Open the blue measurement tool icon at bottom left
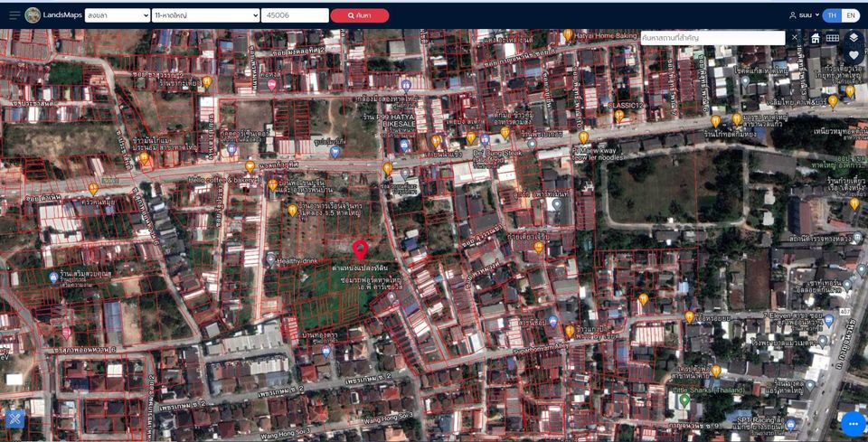868x442 pixels. pyautogui.click(x=15, y=418)
